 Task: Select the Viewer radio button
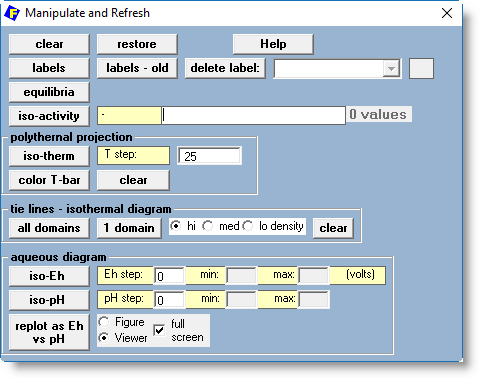(x=104, y=338)
